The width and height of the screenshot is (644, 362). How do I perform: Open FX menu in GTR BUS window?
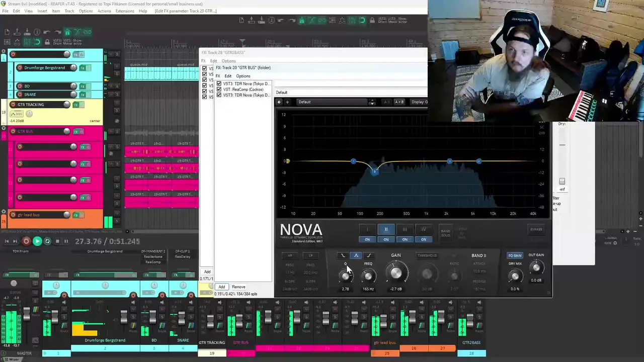pyautogui.click(x=218, y=76)
